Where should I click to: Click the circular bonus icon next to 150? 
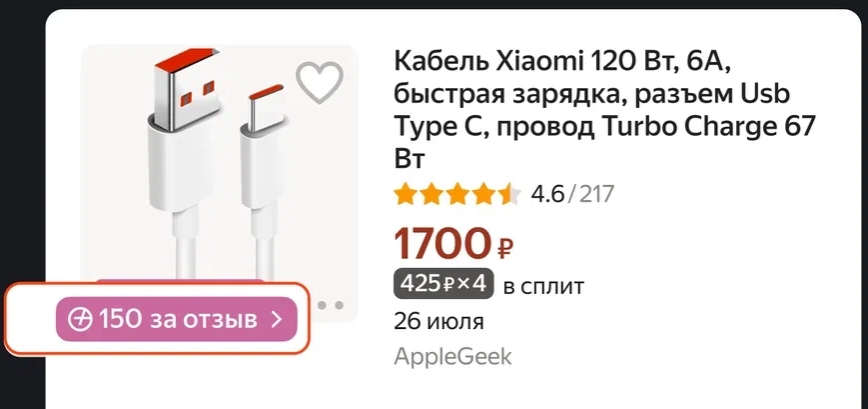(x=79, y=320)
